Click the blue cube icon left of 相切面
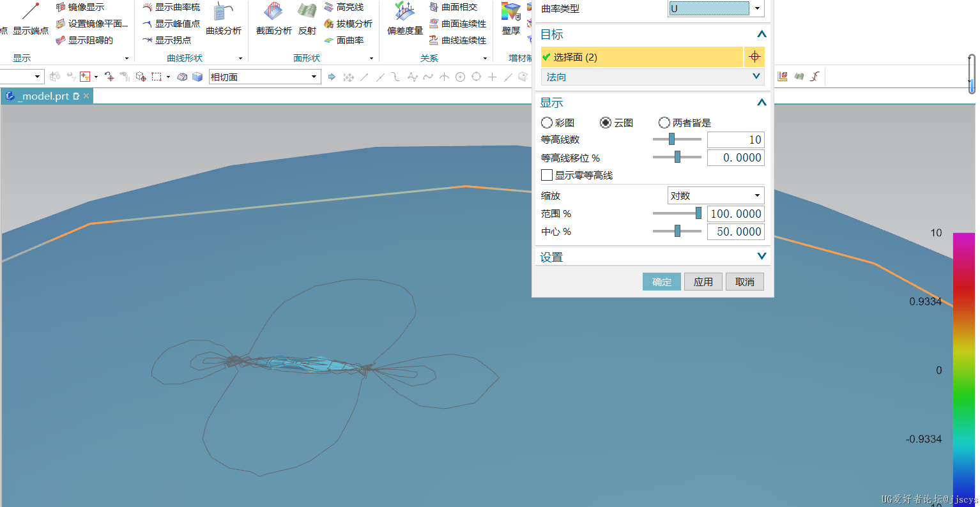Image resolution: width=980 pixels, height=507 pixels. (197, 77)
